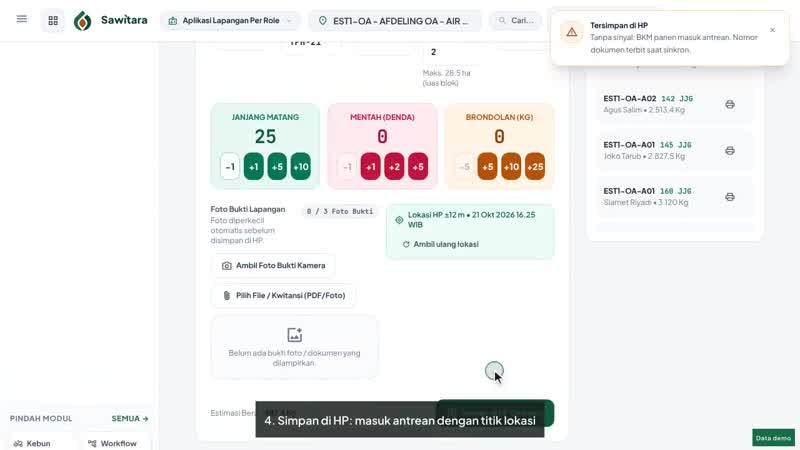Screen dimensions: 800x450
Task: Click the Maks. 28.5 ha note
Action: pyautogui.click(x=446, y=78)
